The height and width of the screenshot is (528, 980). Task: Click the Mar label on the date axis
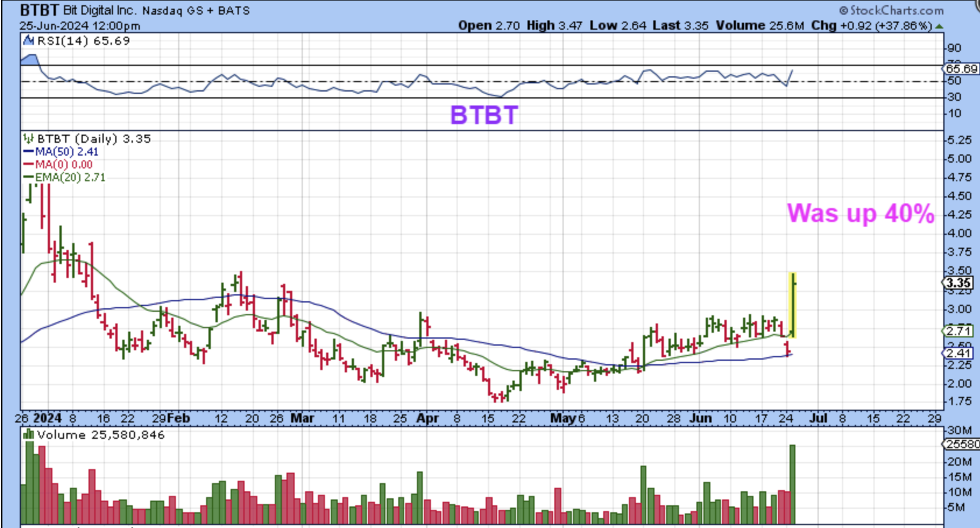click(302, 418)
